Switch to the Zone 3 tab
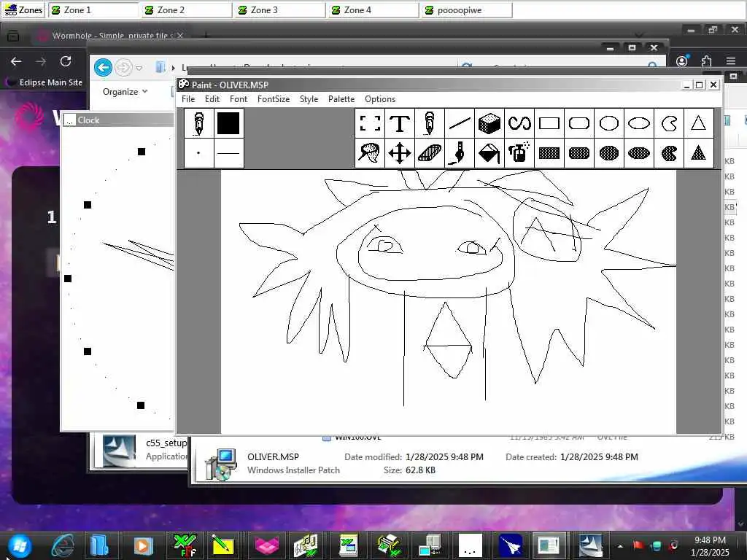 coord(280,10)
